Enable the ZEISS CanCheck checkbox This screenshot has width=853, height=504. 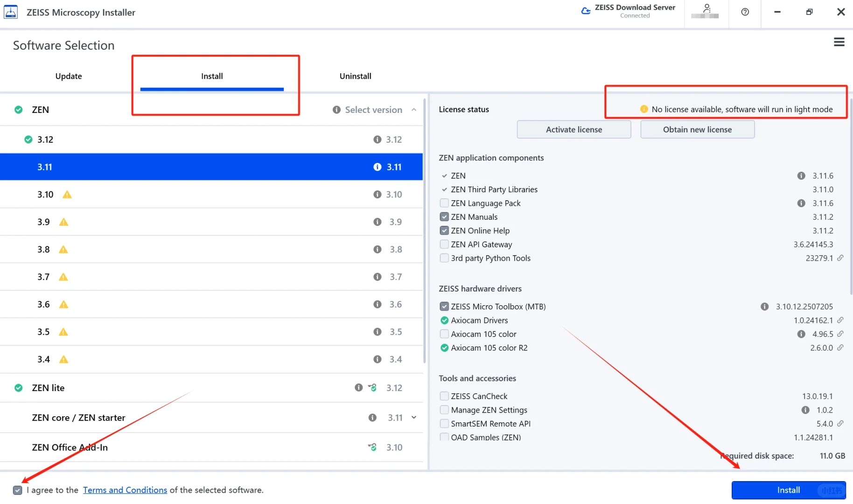tap(444, 396)
